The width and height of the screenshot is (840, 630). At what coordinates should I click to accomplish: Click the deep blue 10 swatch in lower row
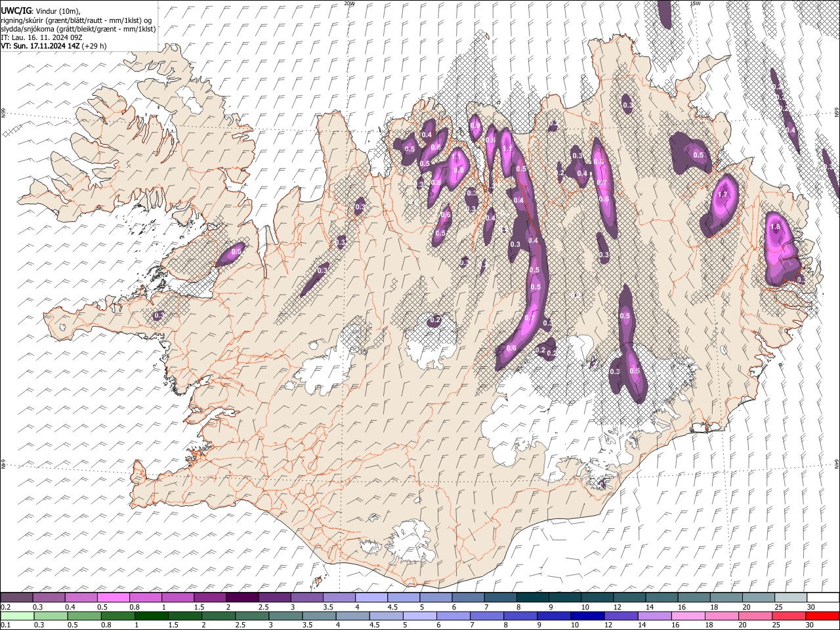point(587,616)
